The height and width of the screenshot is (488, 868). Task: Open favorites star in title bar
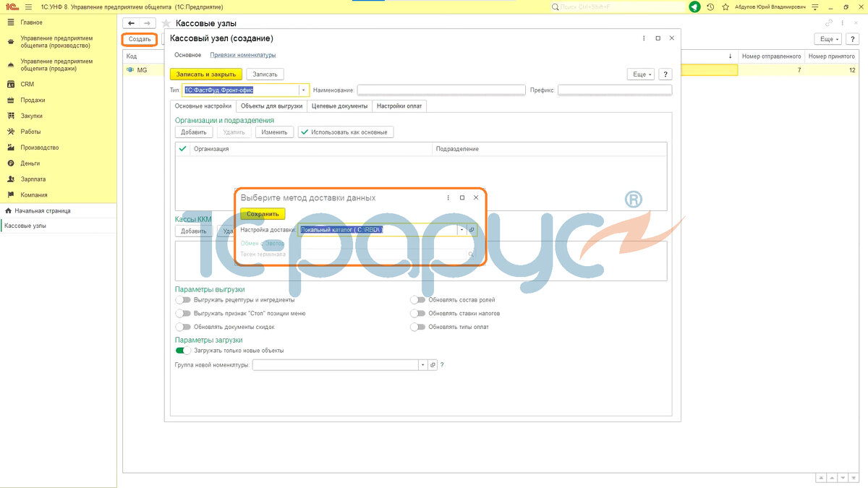[x=726, y=7]
